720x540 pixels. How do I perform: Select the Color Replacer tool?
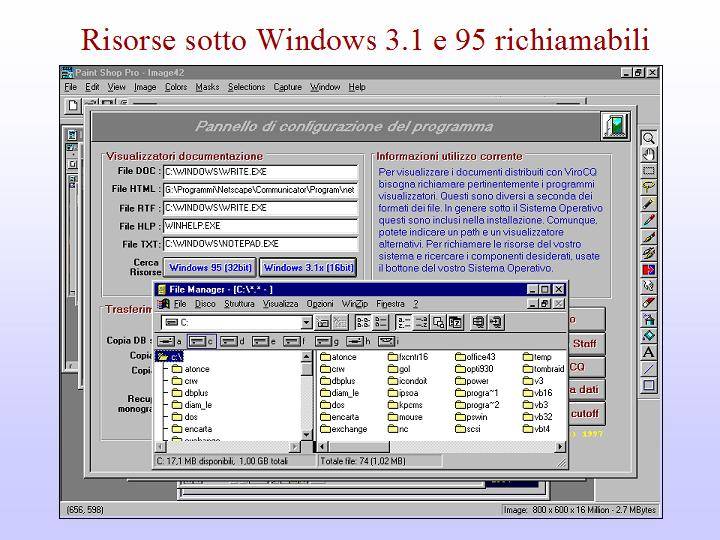tap(648, 270)
